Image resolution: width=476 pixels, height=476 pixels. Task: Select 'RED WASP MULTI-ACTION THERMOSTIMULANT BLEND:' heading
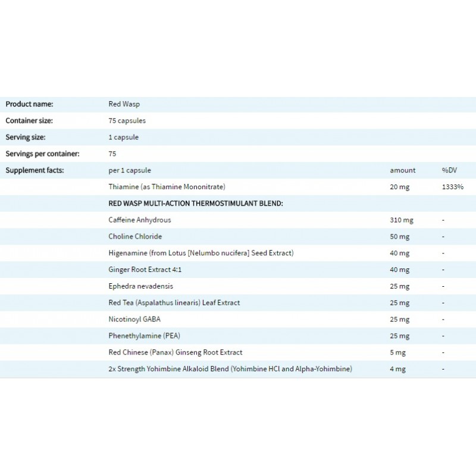pos(196,203)
